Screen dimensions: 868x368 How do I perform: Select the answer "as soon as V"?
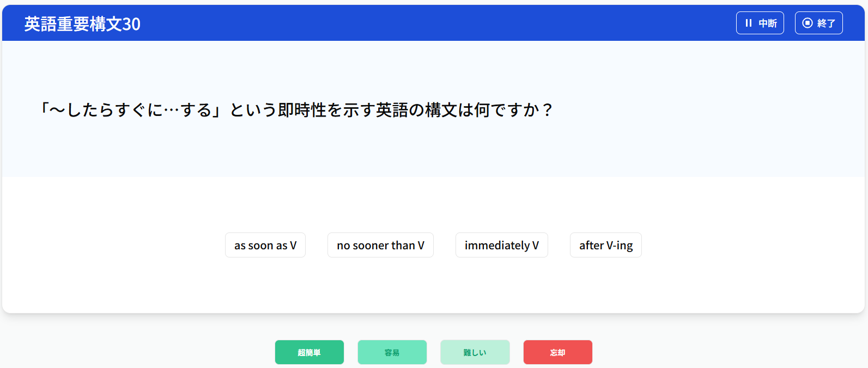click(265, 246)
